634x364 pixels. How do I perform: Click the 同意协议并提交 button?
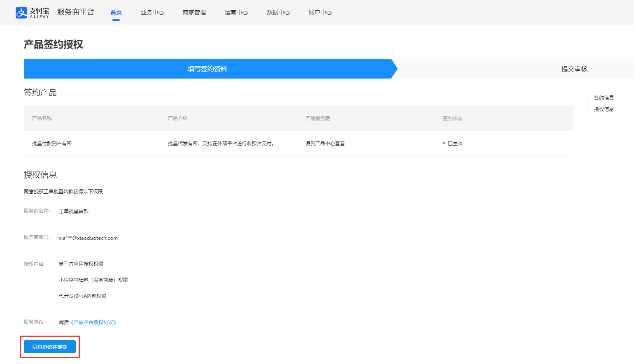coord(50,347)
